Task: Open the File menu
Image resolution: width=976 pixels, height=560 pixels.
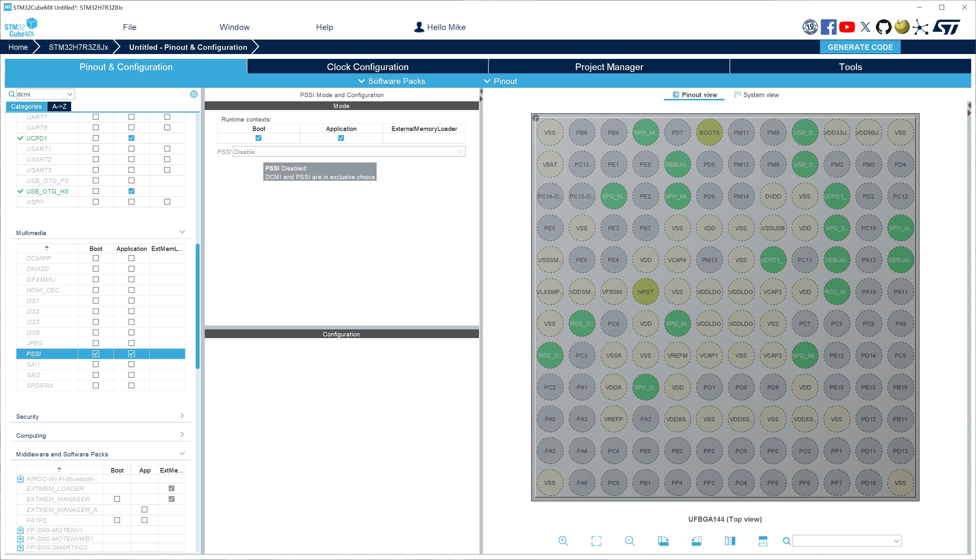Action: [130, 27]
